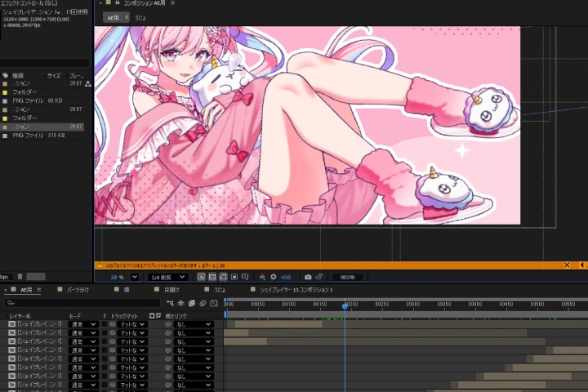Switch to the 目開け timeline tab
Screen dimensions: 588x392
click(171, 290)
